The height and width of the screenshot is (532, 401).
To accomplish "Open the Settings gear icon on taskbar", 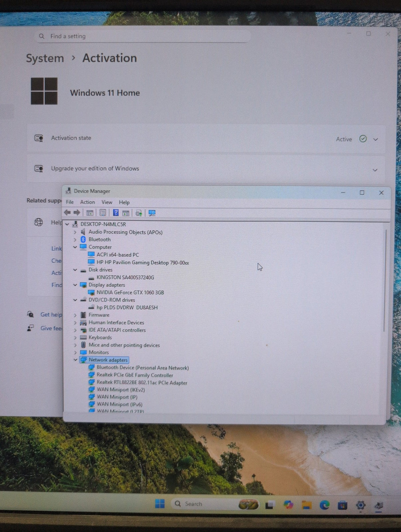I will pyautogui.click(x=360, y=505).
